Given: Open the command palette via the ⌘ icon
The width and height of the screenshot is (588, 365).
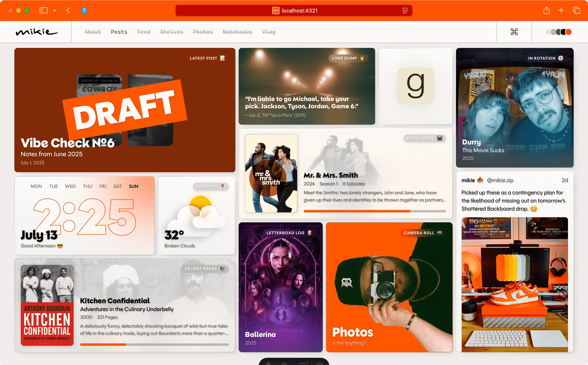Looking at the screenshot, I should coord(514,32).
